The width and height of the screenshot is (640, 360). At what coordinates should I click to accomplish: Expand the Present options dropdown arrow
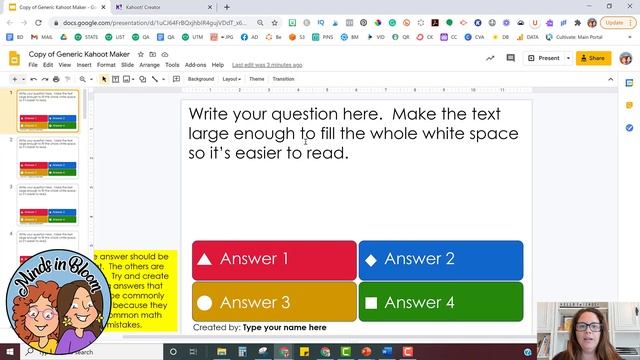tap(568, 58)
